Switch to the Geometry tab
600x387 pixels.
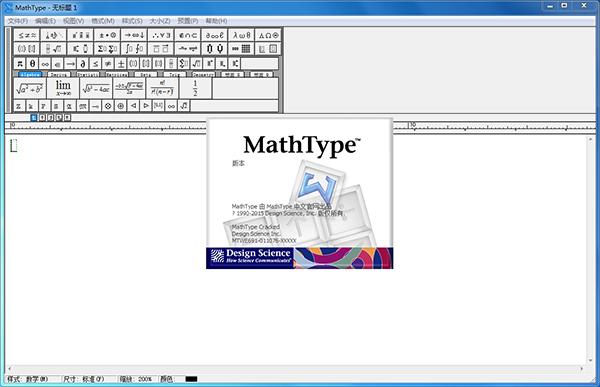pos(203,75)
